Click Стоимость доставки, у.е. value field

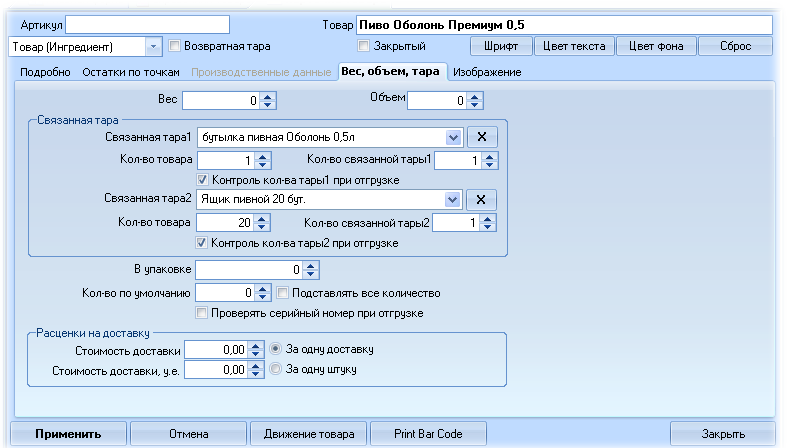pos(217,370)
